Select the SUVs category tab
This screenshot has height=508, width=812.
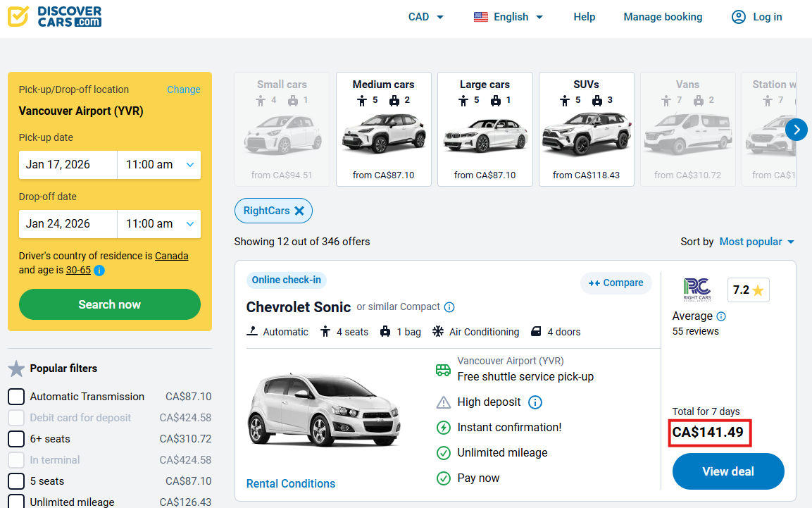(586, 129)
